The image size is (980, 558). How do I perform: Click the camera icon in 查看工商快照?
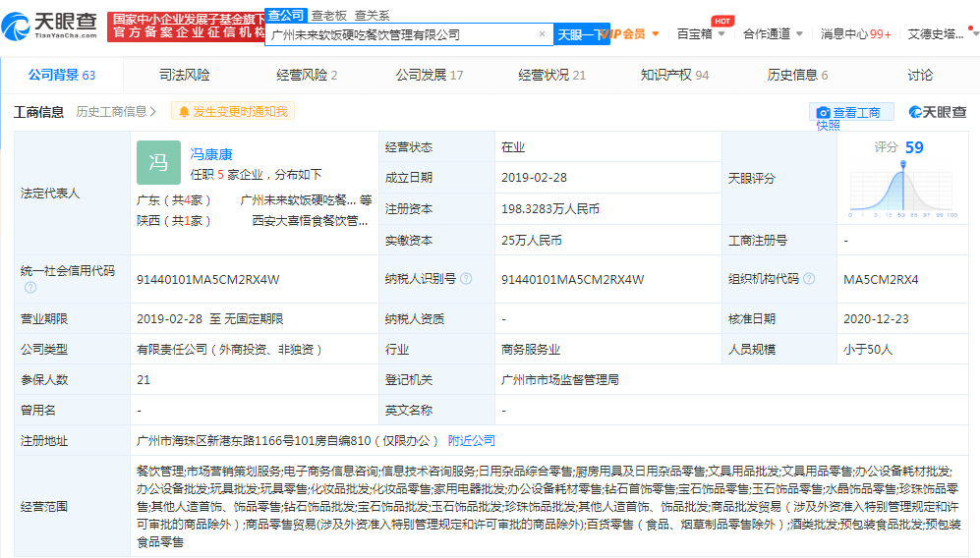click(x=824, y=112)
